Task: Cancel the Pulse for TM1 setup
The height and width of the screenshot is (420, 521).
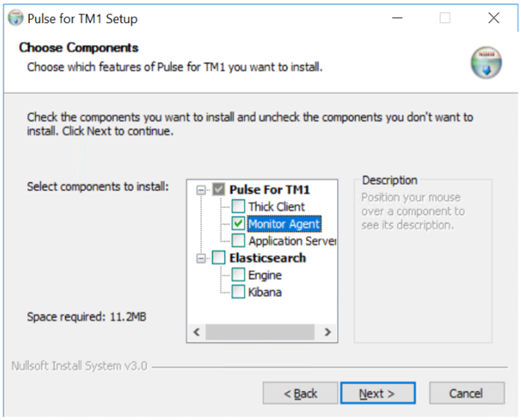Action: [466, 393]
